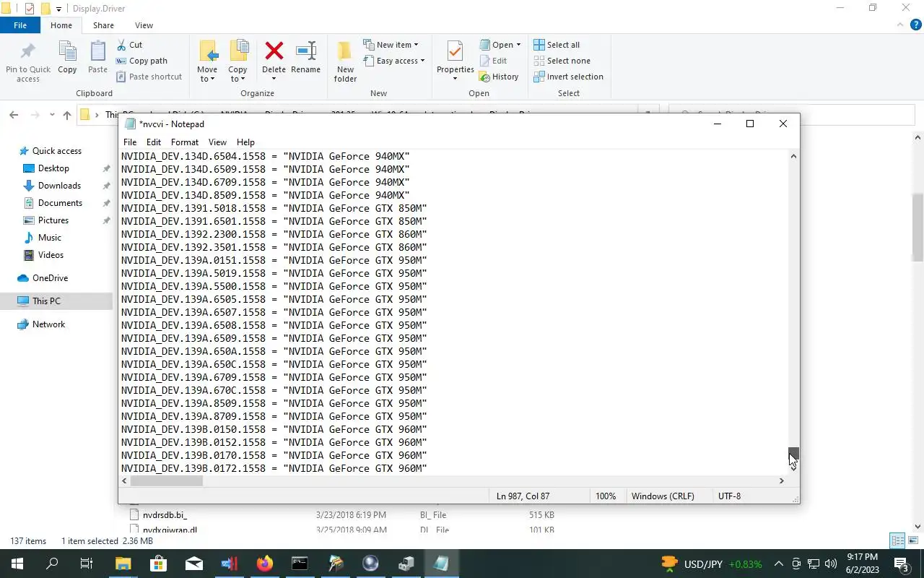
Task: Click Copy path in ribbon
Action: (x=141, y=61)
